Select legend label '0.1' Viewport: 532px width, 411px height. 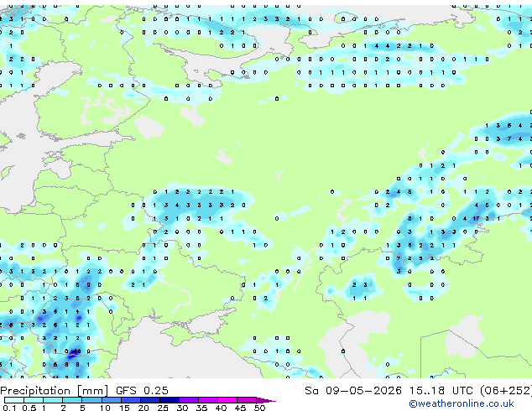point(9,408)
